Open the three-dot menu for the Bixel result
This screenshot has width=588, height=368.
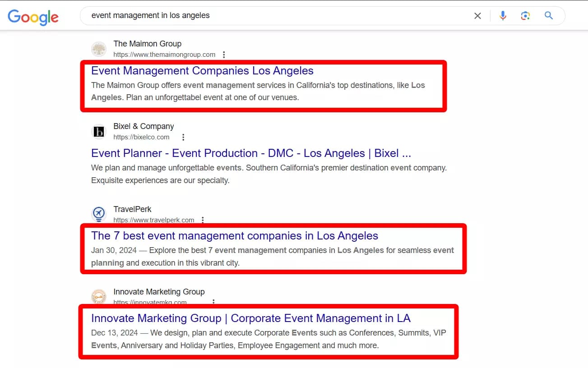183,137
